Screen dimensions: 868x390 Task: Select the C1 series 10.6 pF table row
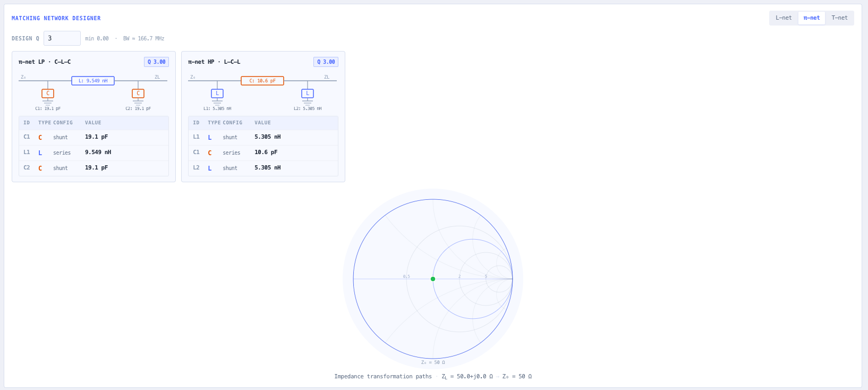263,152
